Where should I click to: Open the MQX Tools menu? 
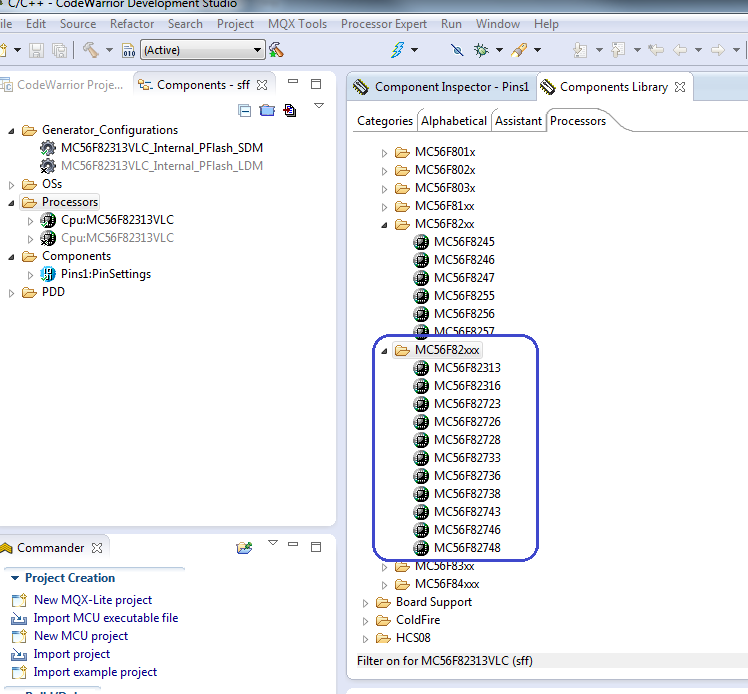(x=297, y=24)
